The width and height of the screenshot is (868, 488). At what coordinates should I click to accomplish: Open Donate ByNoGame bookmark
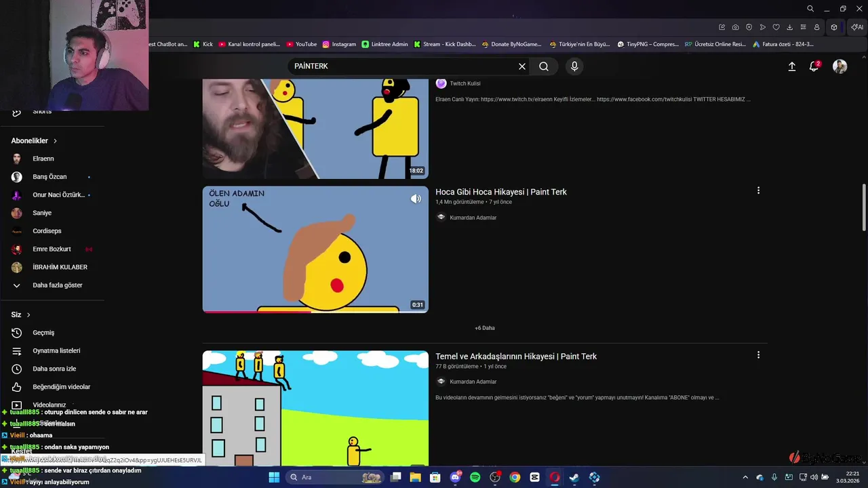coord(511,44)
